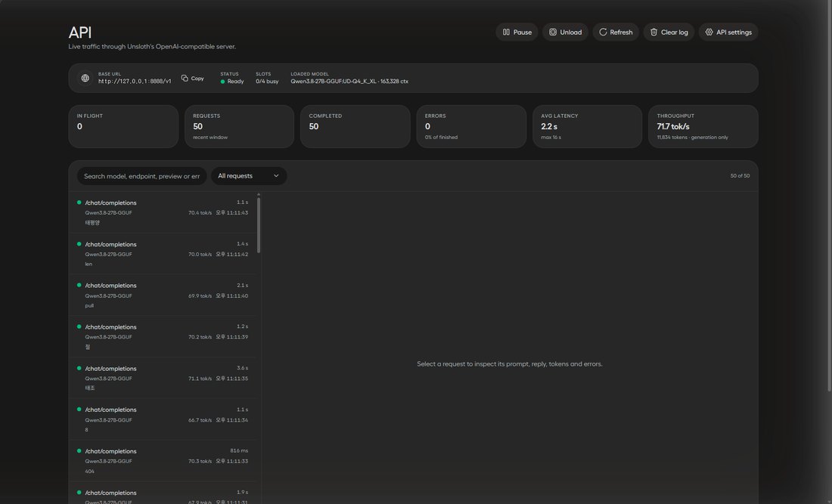Screen dimensions: 832x504
Task: Select the request logged at 11:11:40
Action: pyautogui.click(x=163, y=295)
